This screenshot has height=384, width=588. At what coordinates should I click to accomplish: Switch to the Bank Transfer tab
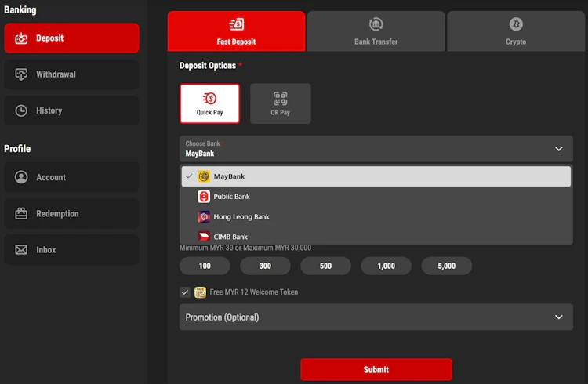[376, 31]
